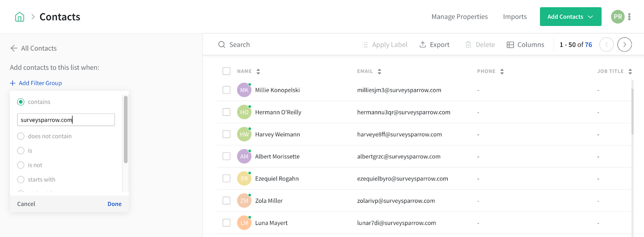Choose the 'does not contain' radio option

21,136
